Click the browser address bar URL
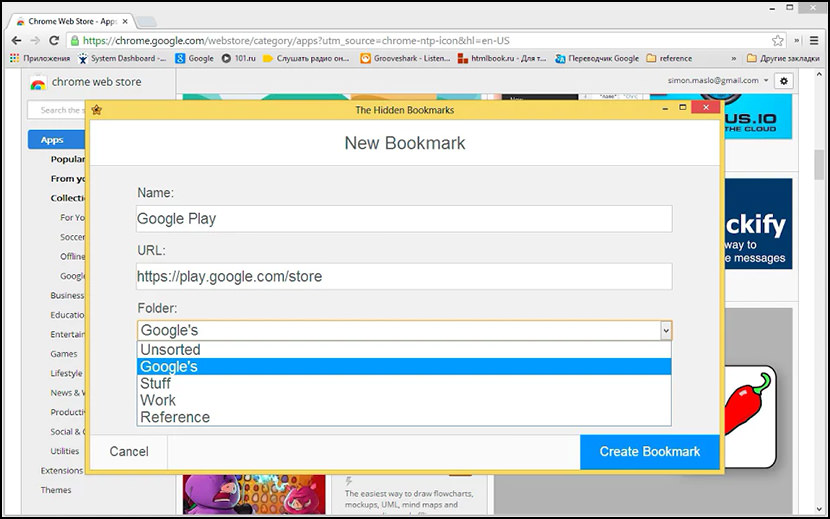Screen dimensions: 830x519 click(x=296, y=41)
